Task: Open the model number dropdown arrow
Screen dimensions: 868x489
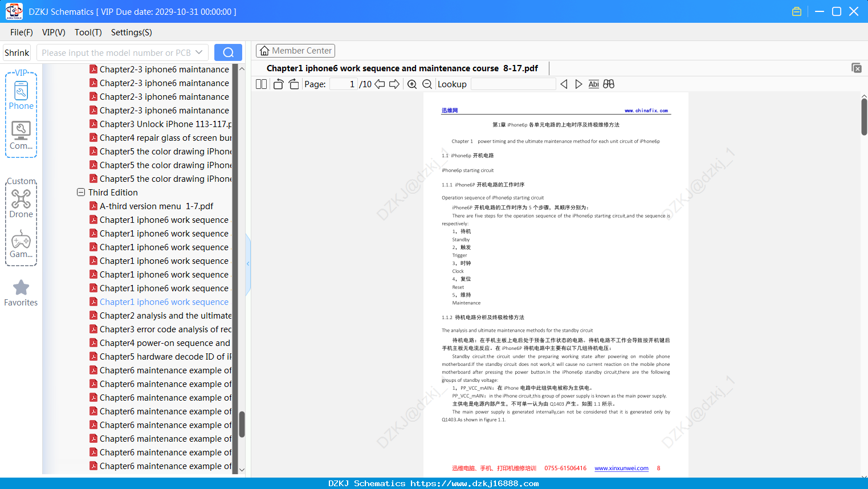Action: (199, 52)
